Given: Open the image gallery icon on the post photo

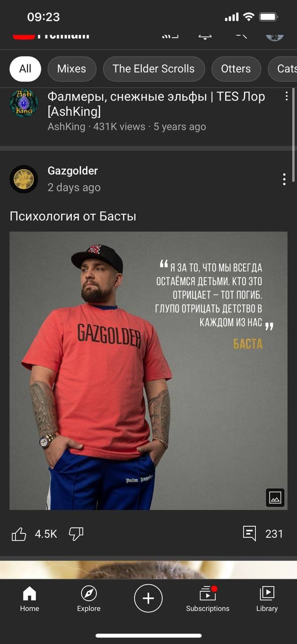Looking at the screenshot, I should 275,498.
